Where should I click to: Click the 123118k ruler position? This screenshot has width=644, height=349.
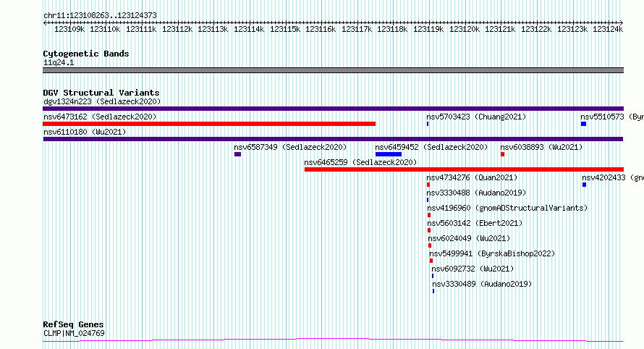[x=392, y=29]
